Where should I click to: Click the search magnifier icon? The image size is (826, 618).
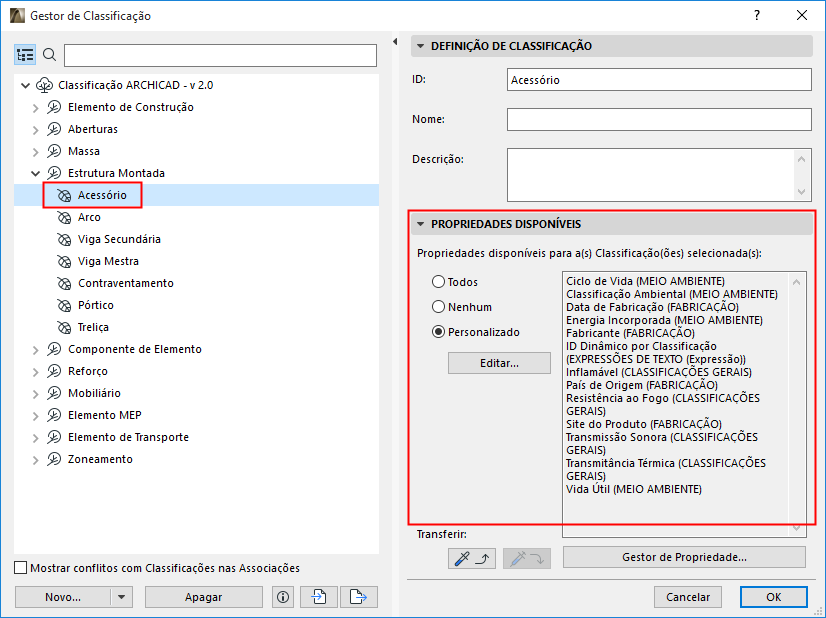click(x=50, y=54)
